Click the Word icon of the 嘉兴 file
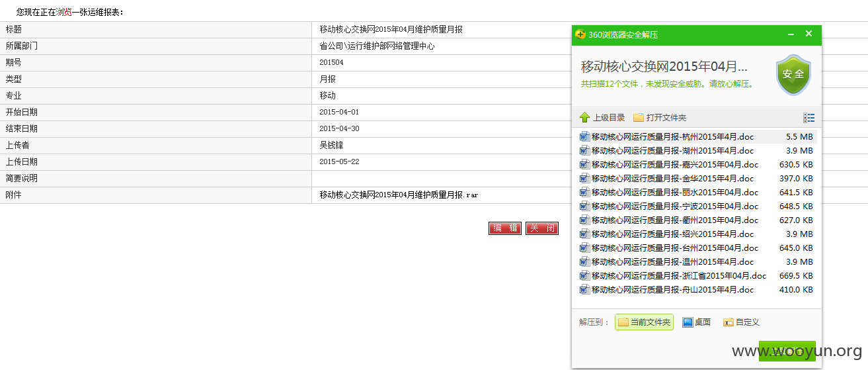This screenshot has width=868, height=370. (x=584, y=165)
